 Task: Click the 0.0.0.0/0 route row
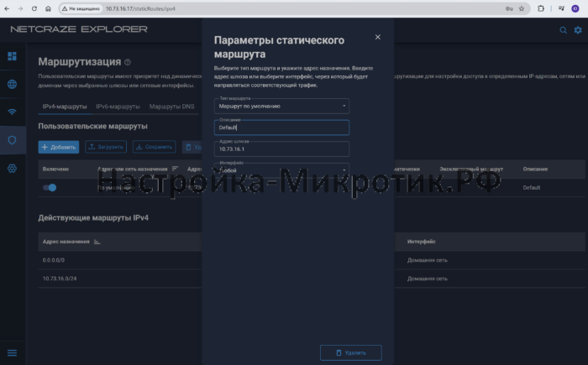coord(312,260)
